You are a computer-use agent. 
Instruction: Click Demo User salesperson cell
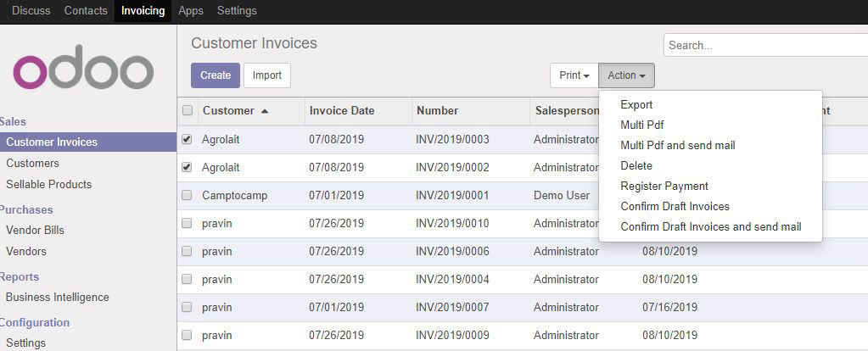[x=562, y=195]
